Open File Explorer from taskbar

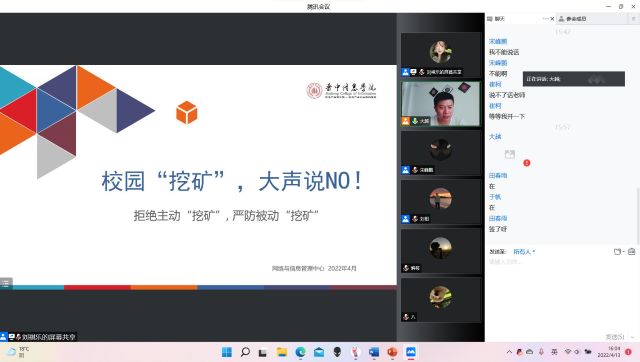click(x=282, y=352)
